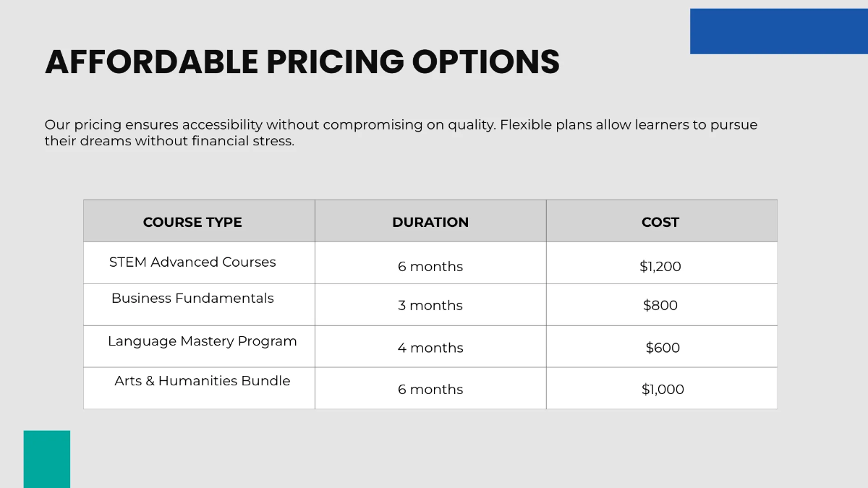This screenshot has width=868, height=488.
Task: Select the 'STEM Advanced Courses' table cell
Action: (192, 262)
